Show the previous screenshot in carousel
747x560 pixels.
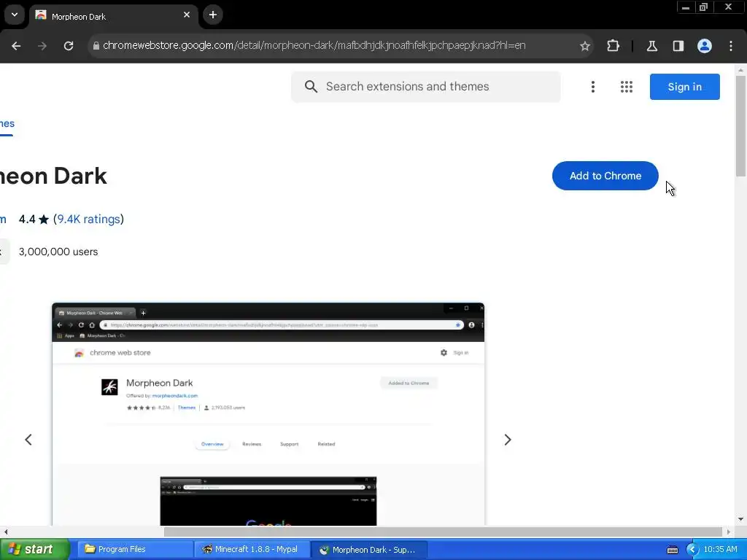point(28,440)
